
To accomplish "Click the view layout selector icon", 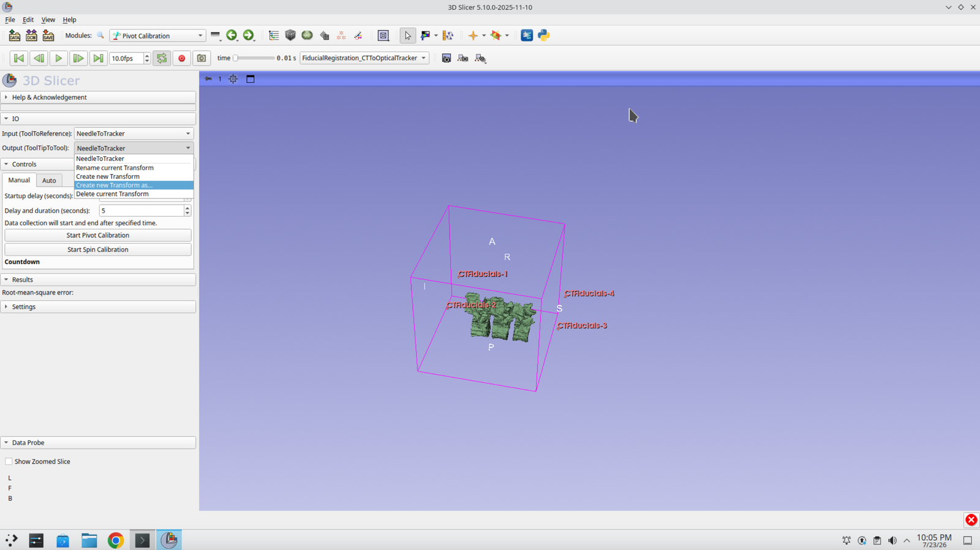I will click(x=383, y=36).
